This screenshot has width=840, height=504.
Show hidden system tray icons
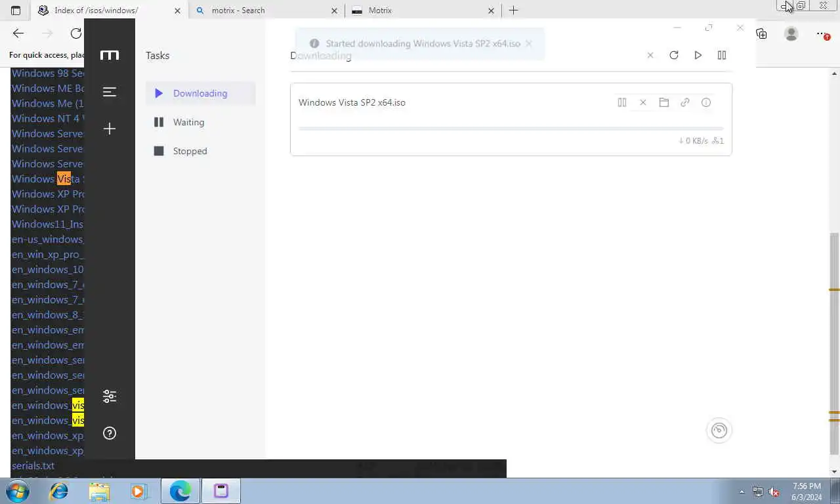coord(742,492)
